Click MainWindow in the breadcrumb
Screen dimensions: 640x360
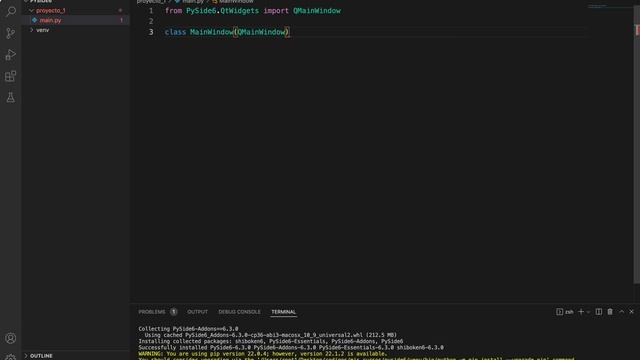236,2
